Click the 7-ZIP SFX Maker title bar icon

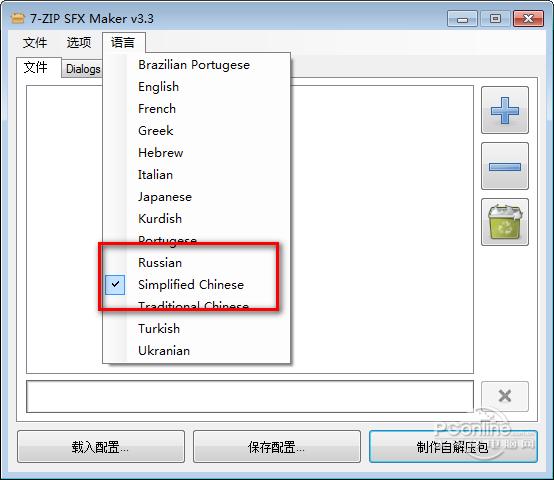[x=18, y=18]
